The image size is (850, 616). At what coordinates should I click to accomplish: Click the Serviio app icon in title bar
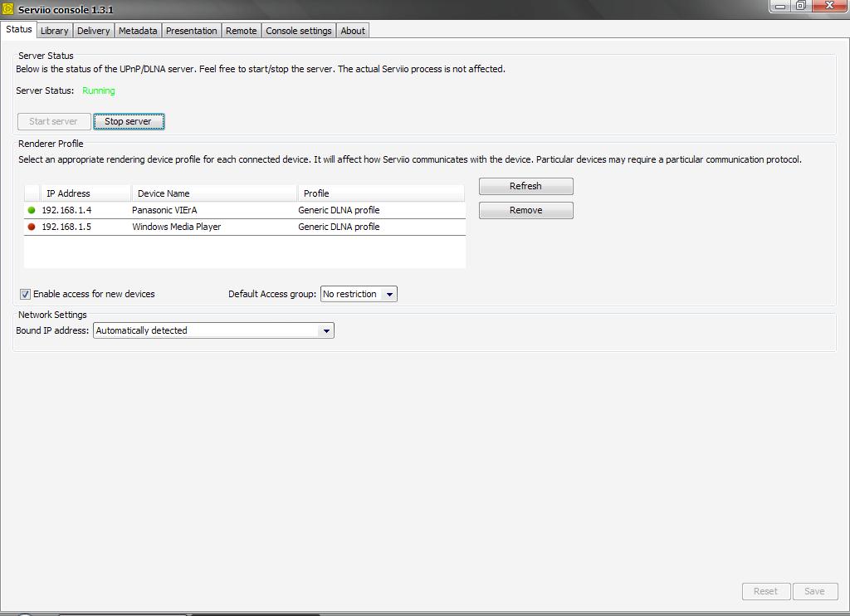tap(8, 9)
